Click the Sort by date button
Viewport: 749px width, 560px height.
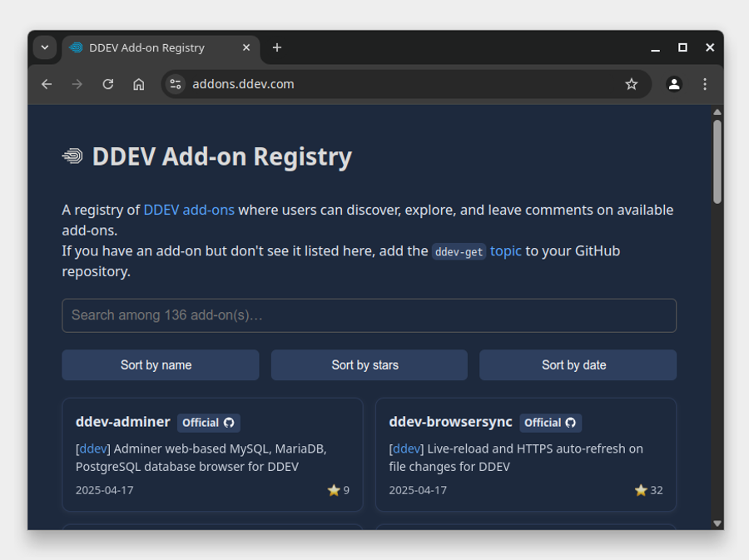(578, 364)
